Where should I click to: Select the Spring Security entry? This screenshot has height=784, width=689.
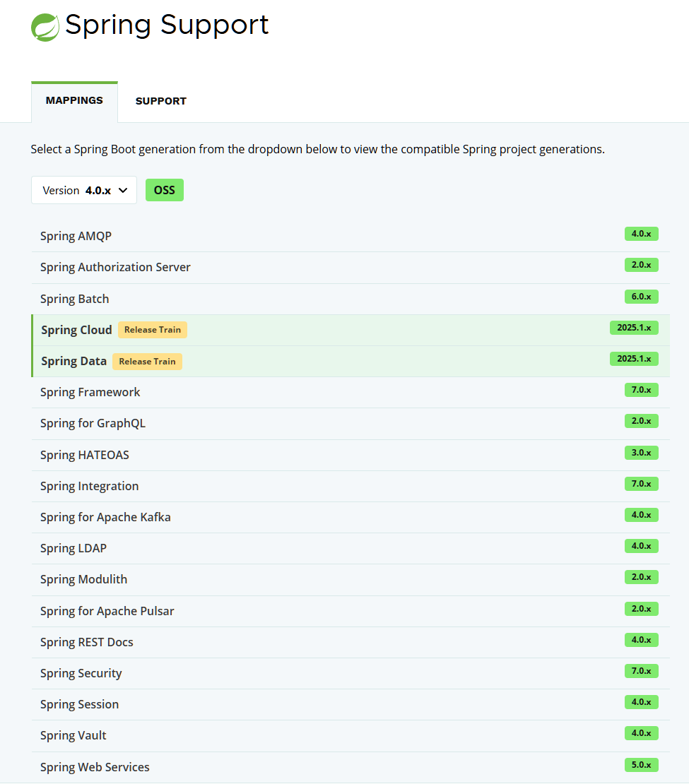pos(351,674)
